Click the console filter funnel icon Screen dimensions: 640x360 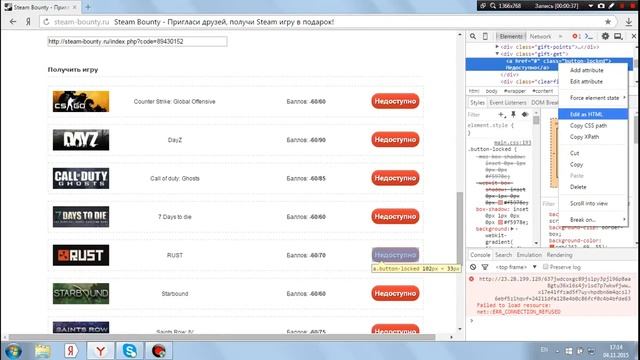coord(485,267)
